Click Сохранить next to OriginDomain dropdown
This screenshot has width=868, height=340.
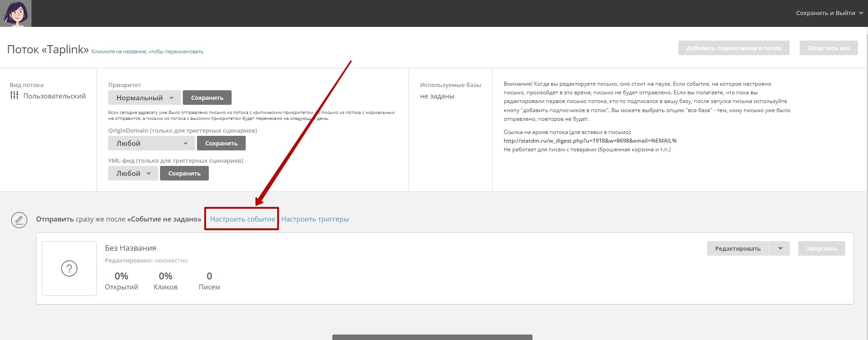pos(221,144)
